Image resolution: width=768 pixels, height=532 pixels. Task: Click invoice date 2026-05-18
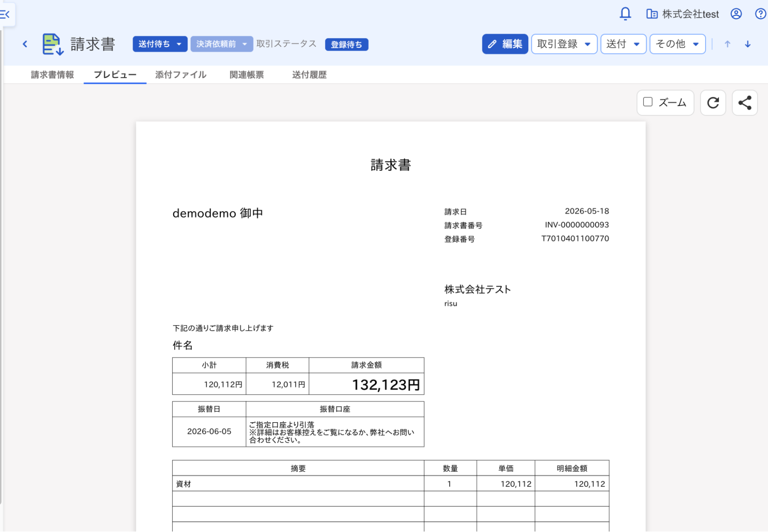point(587,211)
